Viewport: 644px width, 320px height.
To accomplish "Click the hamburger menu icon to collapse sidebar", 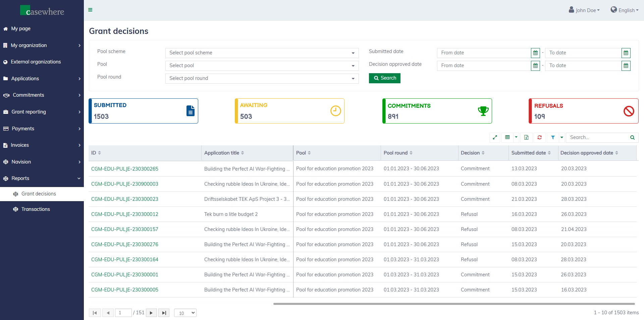I will coord(90,10).
